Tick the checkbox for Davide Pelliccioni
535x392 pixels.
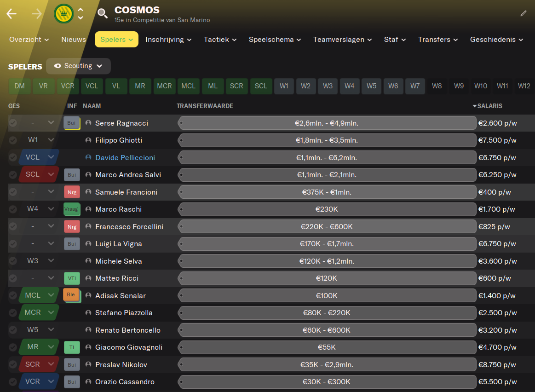click(x=13, y=157)
